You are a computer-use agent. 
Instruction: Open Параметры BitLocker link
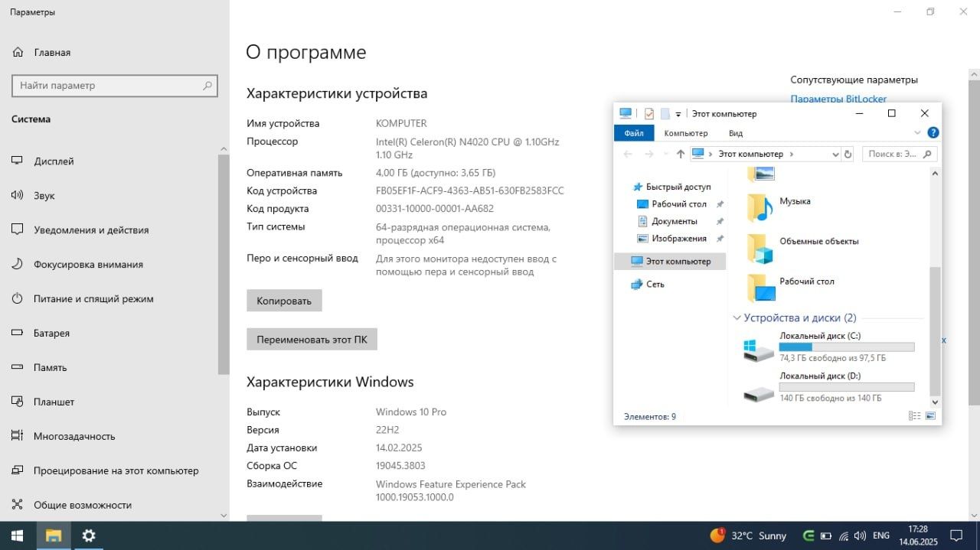click(838, 99)
